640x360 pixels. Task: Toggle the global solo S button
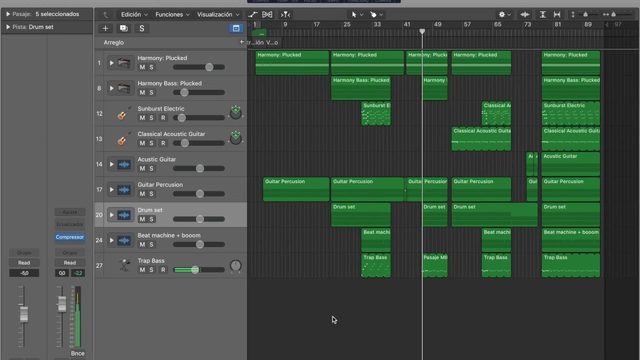pos(142,28)
